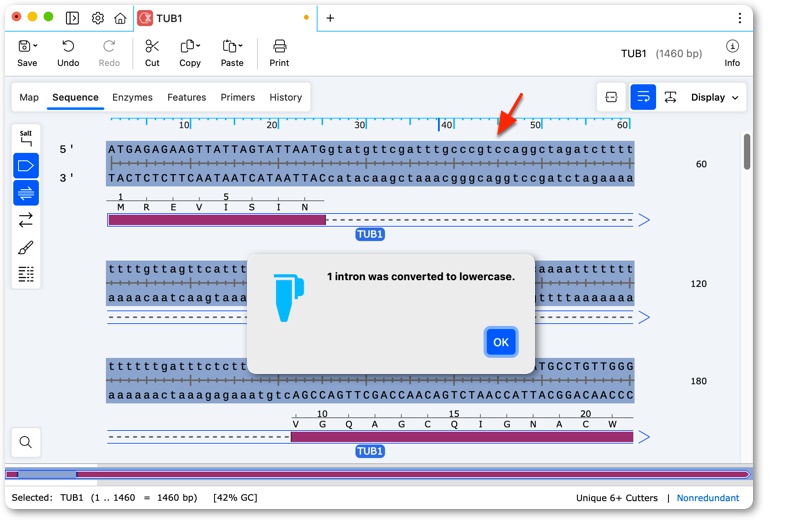The width and height of the screenshot is (791, 520).
Task: Toggle features display arrow icon
Action: point(26,166)
